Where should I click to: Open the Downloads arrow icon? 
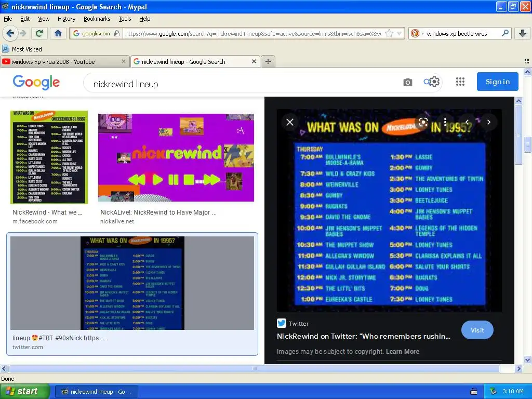tap(523, 33)
